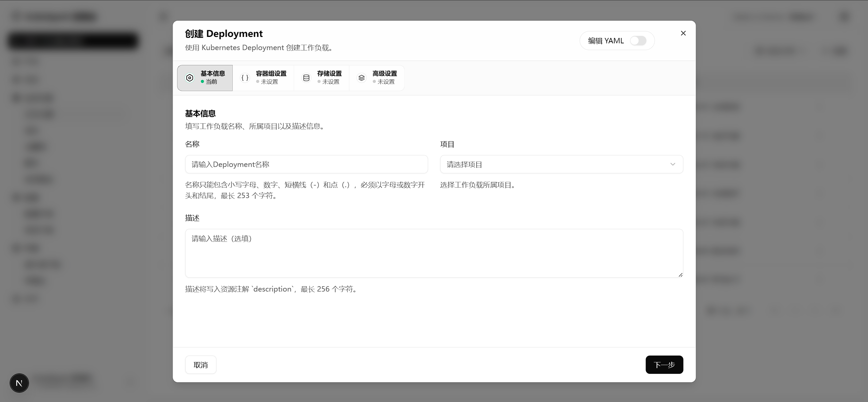Click the 存储设置 database icon
The height and width of the screenshot is (402, 868).
click(x=306, y=78)
